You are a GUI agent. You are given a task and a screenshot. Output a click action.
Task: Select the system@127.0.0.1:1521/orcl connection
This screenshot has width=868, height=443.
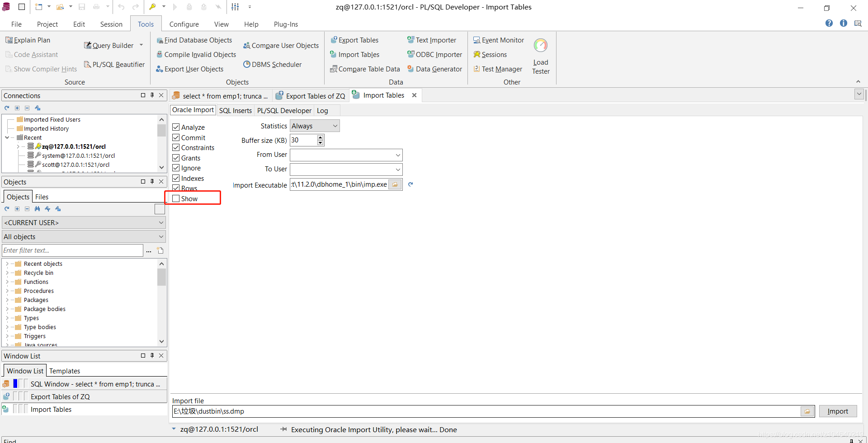tap(78, 156)
